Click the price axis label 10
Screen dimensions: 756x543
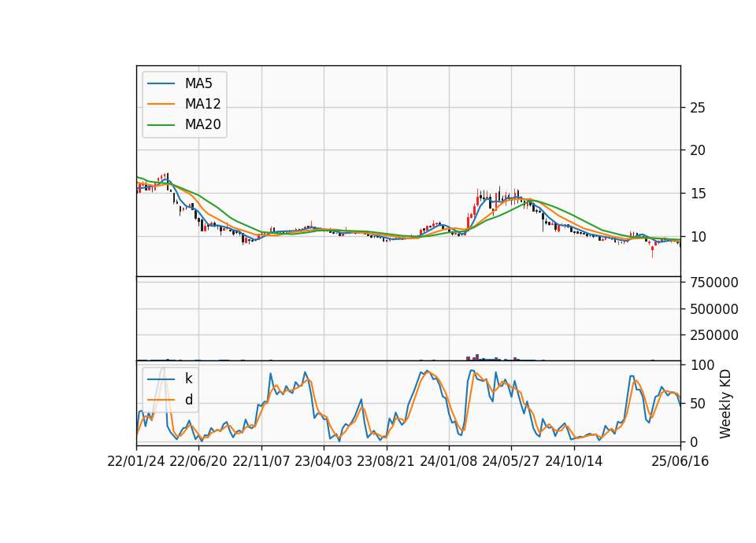(x=698, y=237)
